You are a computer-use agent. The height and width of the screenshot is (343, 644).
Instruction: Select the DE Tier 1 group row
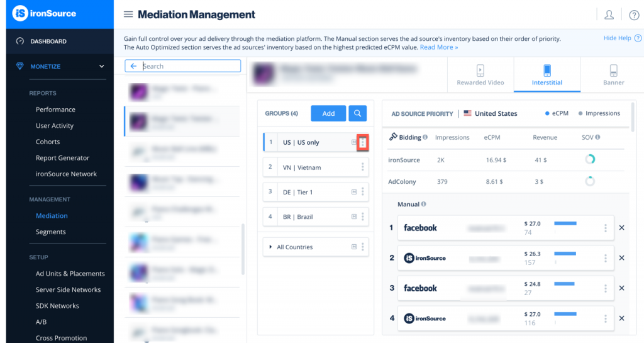click(x=316, y=192)
